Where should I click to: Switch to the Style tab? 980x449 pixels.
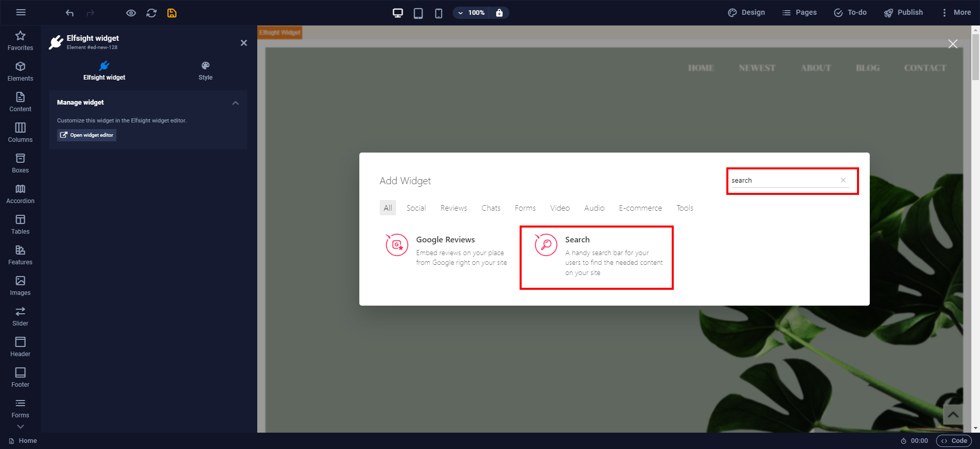(x=205, y=71)
